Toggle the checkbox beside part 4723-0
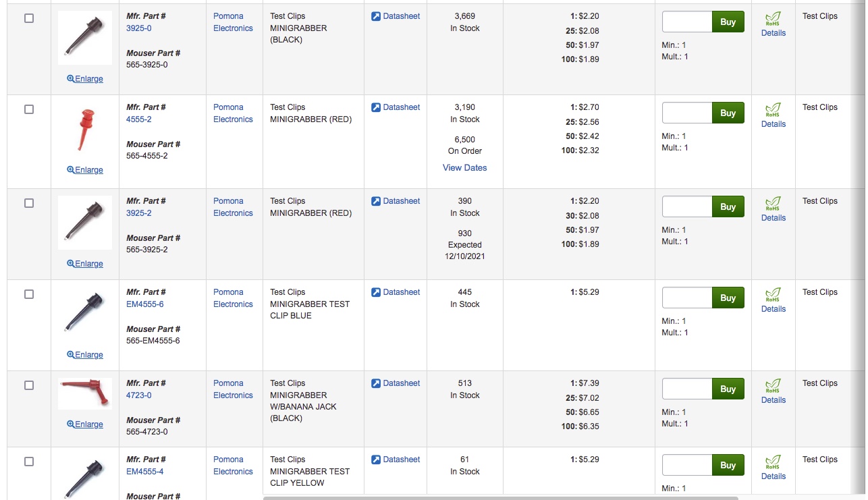Image resolution: width=868 pixels, height=500 pixels. click(x=29, y=385)
